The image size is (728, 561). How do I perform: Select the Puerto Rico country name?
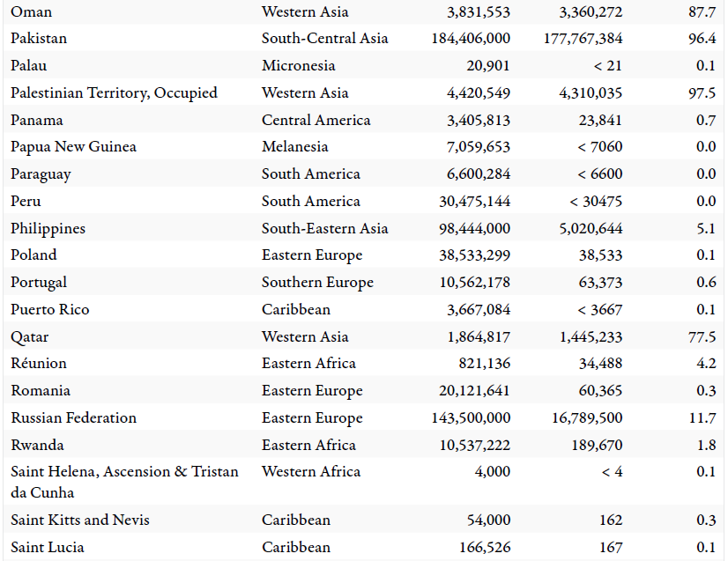point(50,310)
